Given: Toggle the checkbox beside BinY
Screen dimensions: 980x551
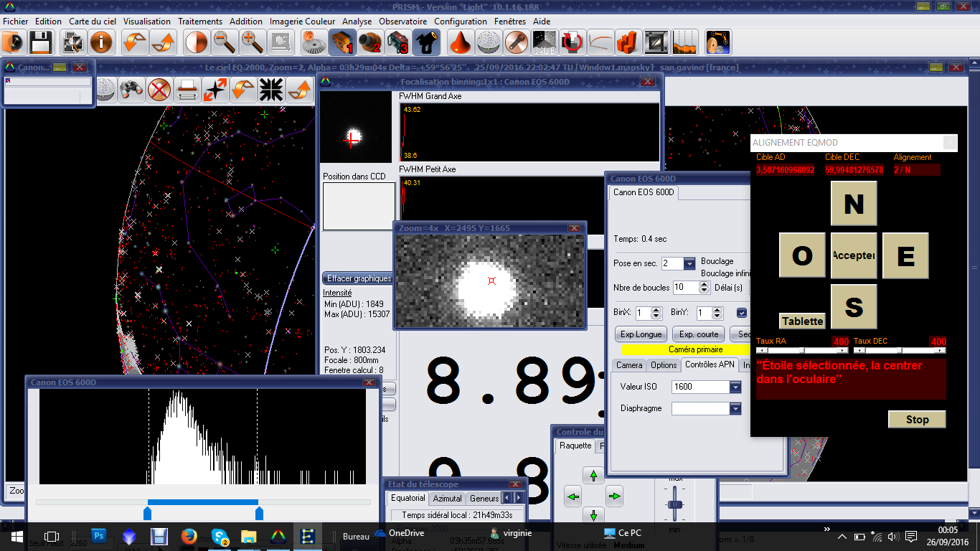Looking at the screenshot, I should [x=742, y=313].
